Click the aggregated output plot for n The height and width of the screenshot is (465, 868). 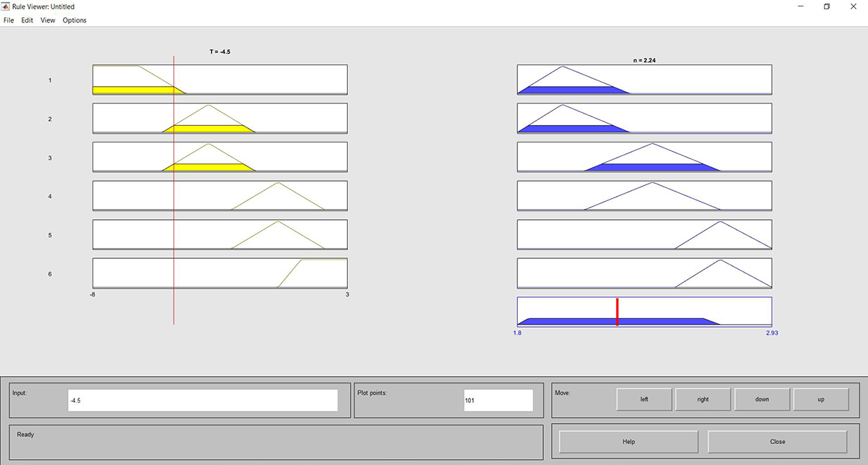coord(644,311)
